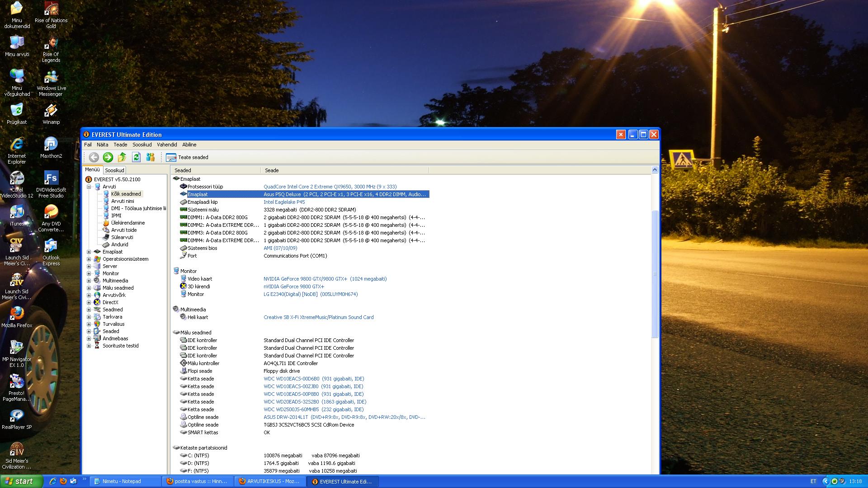Viewport: 868px width, 488px height.
Task: Click the ET language indicator in taskbar
Action: (813, 481)
